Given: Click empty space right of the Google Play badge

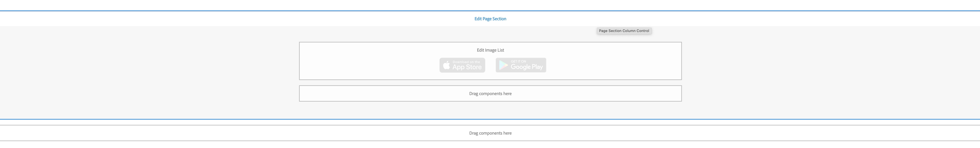Looking at the screenshot, I should (612, 65).
